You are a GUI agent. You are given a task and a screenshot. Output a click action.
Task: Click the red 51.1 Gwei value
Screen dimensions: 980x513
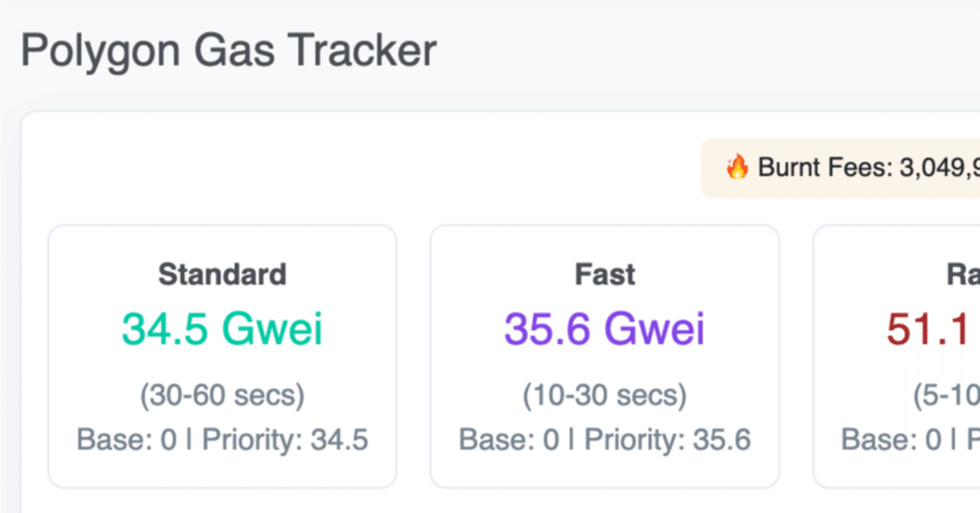931,329
